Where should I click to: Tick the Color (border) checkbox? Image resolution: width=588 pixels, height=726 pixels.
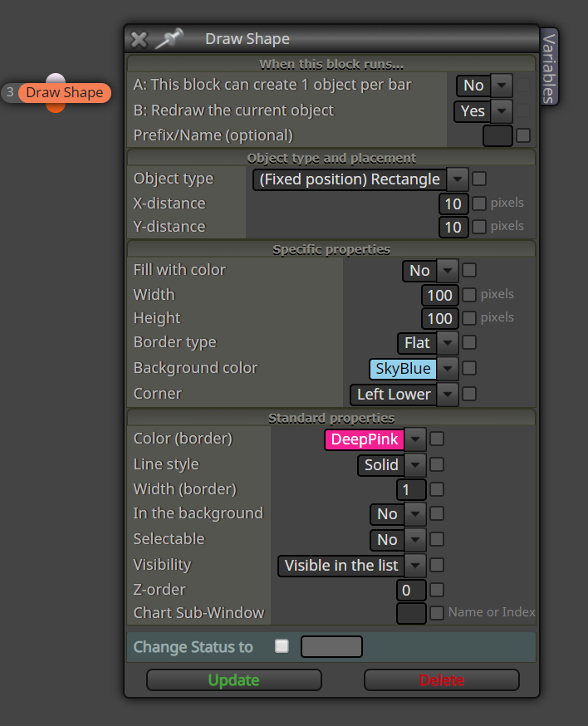[x=437, y=439]
